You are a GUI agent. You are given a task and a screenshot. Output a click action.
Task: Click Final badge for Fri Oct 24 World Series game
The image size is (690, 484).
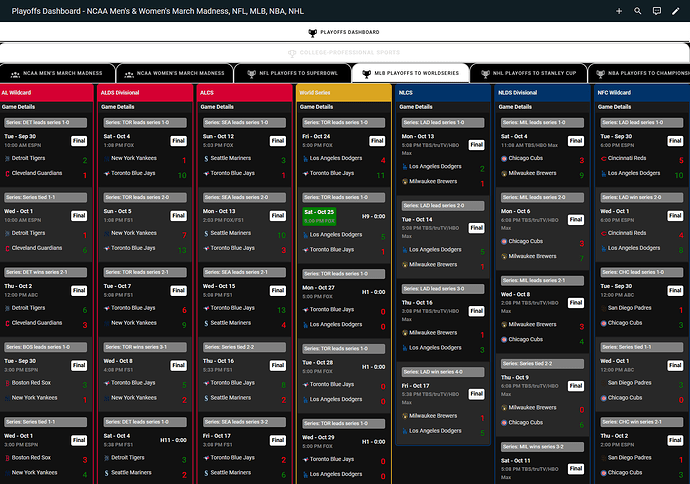[377, 141]
